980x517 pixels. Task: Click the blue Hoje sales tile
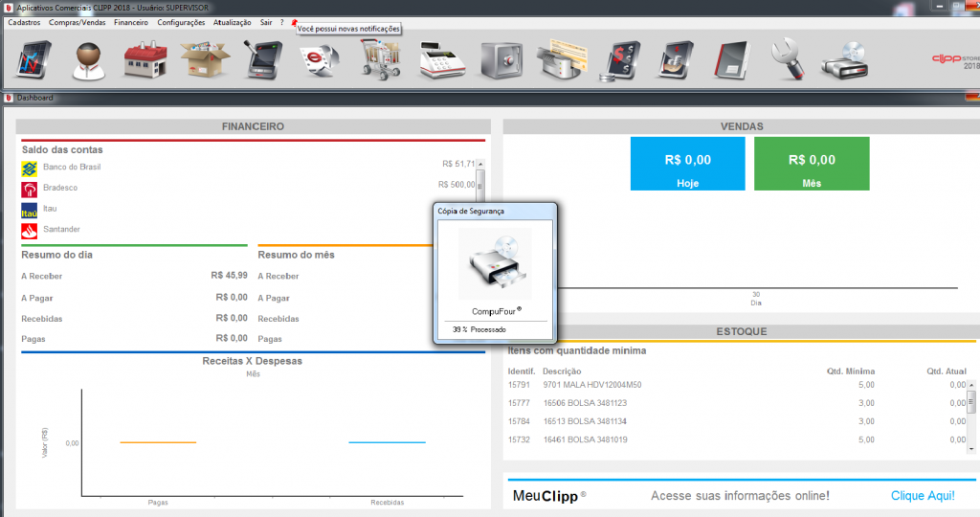point(687,164)
